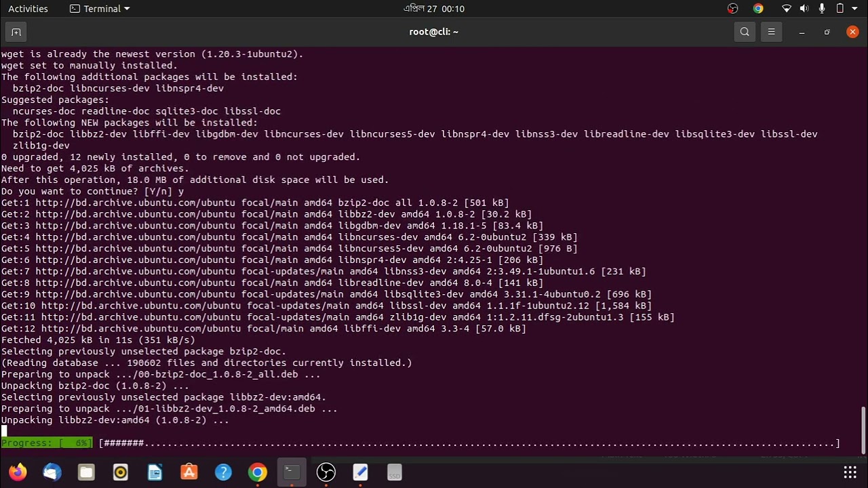Viewport: 868px width, 488px height.
Task: Restore the terminal window size
Action: [x=827, y=32]
